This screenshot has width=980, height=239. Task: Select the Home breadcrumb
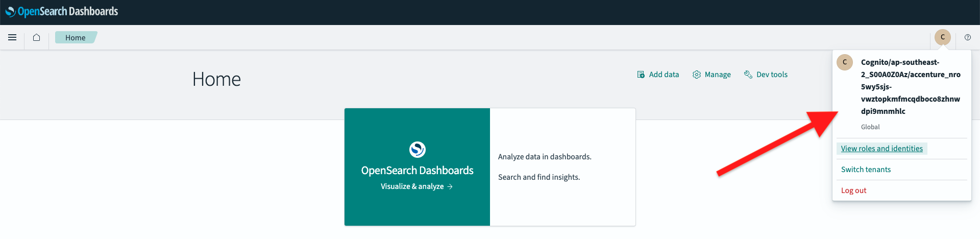(75, 38)
